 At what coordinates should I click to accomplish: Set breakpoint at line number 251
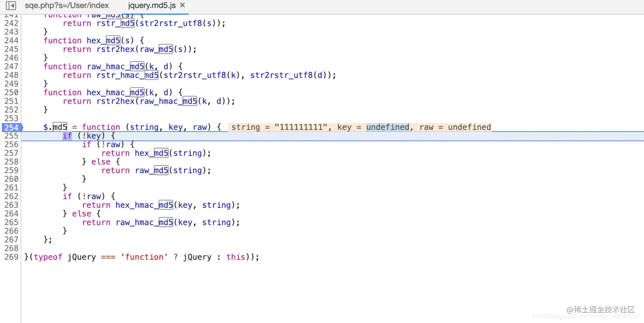(11, 101)
